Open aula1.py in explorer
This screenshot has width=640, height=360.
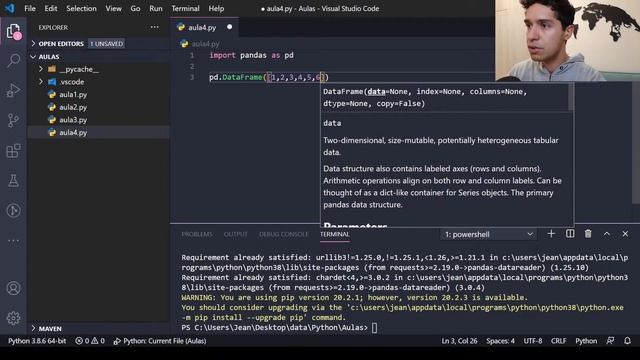point(73,94)
